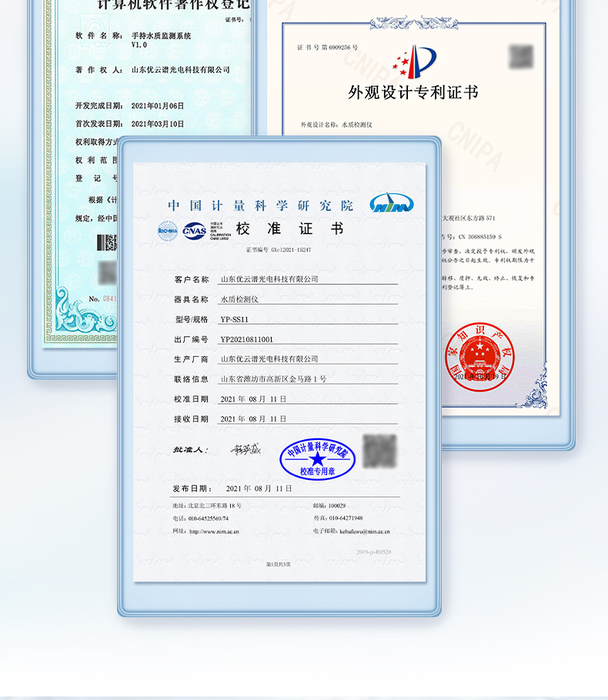The image size is (608, 700).
Task: Click the 生产厂商 company name value
Action: point(269,359)
